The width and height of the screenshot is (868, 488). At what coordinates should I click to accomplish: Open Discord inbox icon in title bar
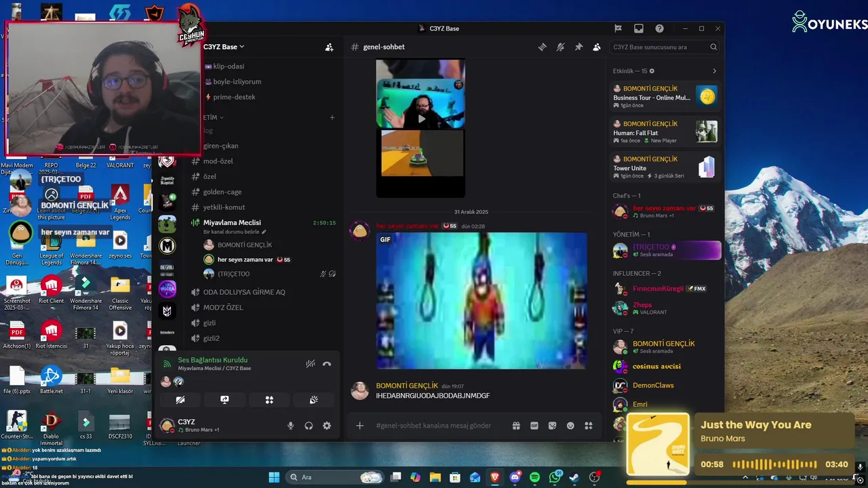click(639, 28)
